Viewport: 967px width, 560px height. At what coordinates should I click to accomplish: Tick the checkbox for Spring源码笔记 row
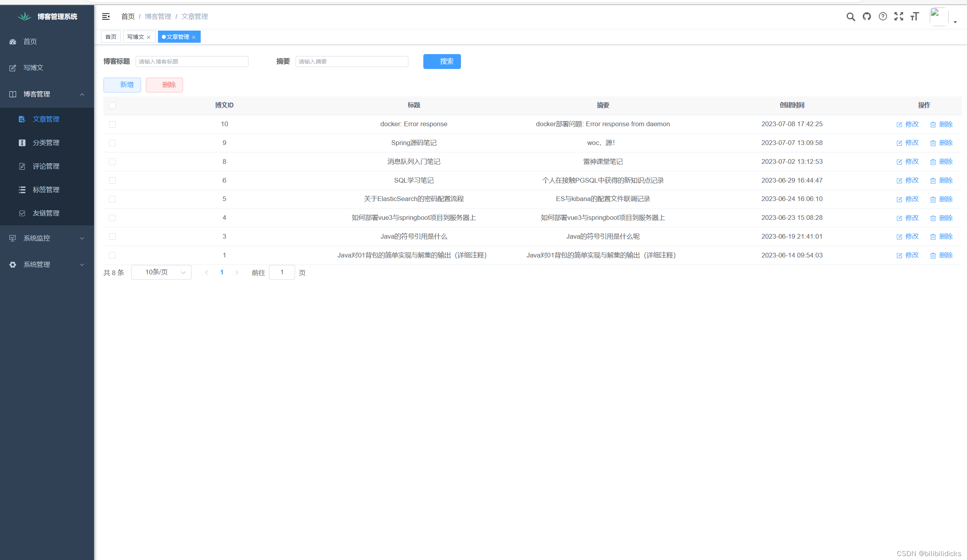(x=112, y=143)
